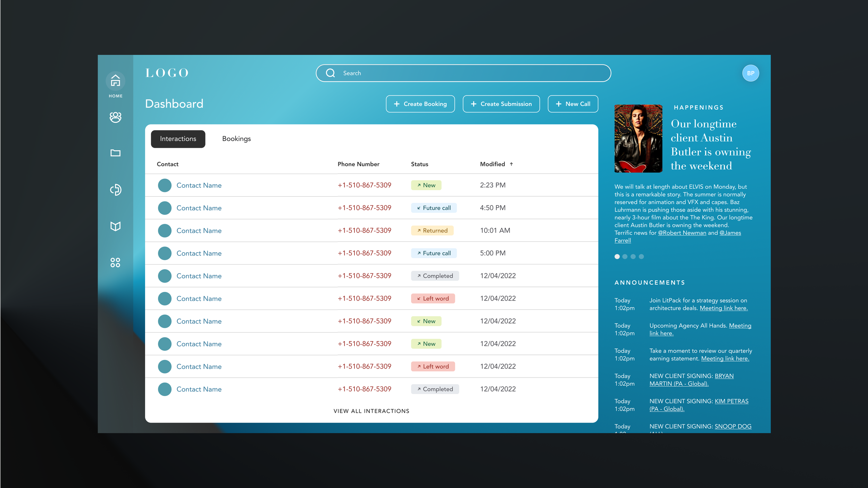The height and width of the screenshot is (488, 868).
Task: Start a New Call
Action: tap(573, 104)
